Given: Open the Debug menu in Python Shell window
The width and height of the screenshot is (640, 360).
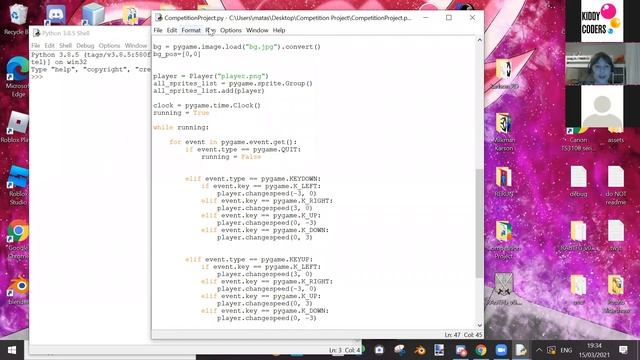Looking at the screenshot, I should pos(85,45).
